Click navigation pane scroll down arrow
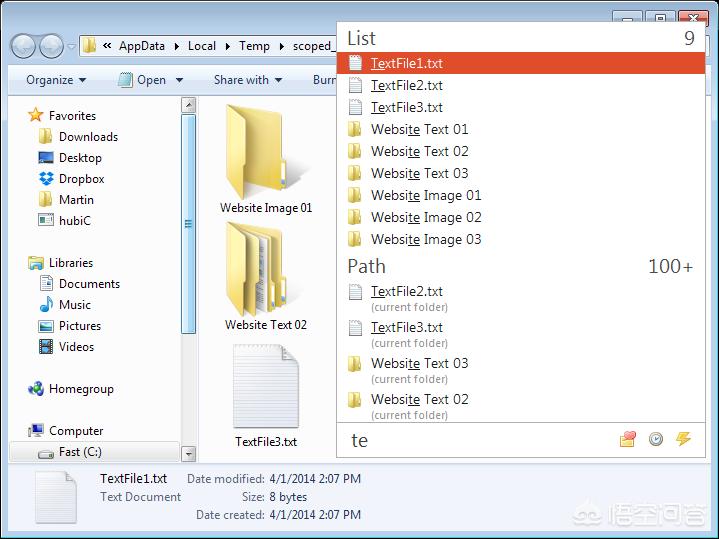 tap(188, 454)
